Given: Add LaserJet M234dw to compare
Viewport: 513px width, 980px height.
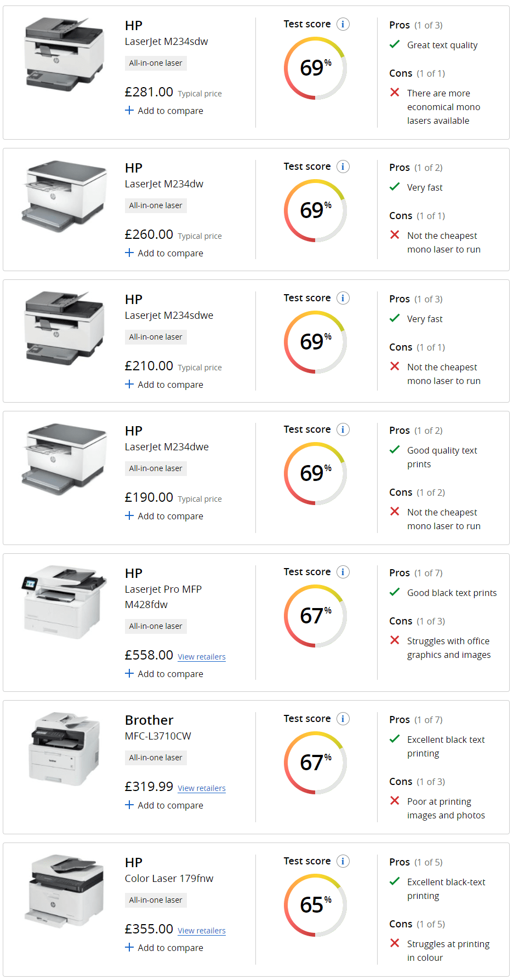Looking at the screenshot, I should 164,253.
